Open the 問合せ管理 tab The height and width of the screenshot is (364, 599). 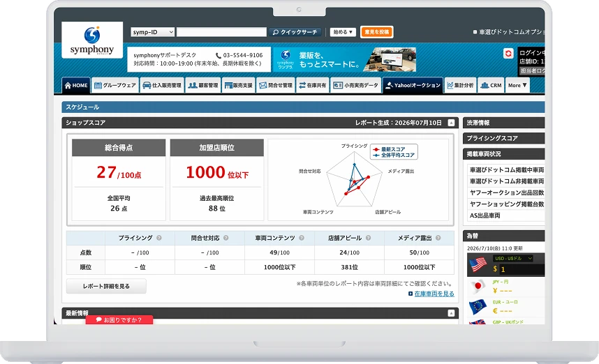(x=276, y=86)
